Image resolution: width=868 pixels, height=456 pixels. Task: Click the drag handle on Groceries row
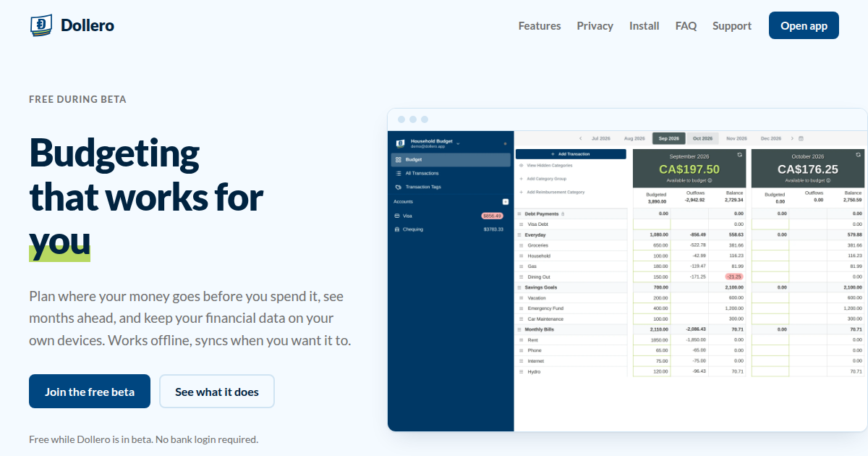point(521,246)
